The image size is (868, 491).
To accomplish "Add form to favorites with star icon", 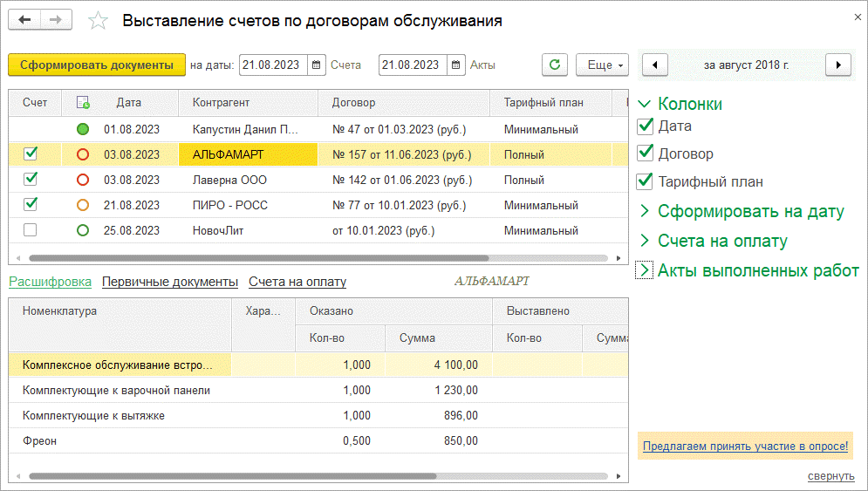I will pyautogui.click(x=99, y=21).
